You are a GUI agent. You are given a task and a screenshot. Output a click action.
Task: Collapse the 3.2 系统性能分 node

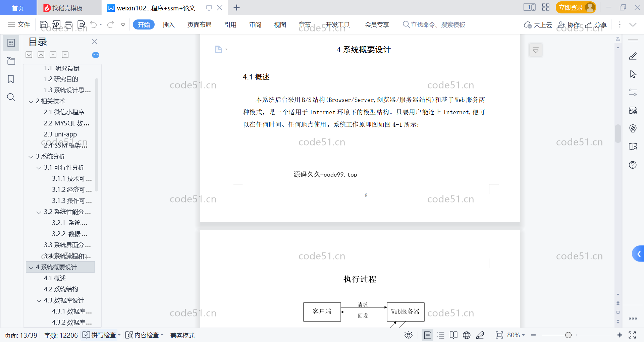[x=39, y=212]
